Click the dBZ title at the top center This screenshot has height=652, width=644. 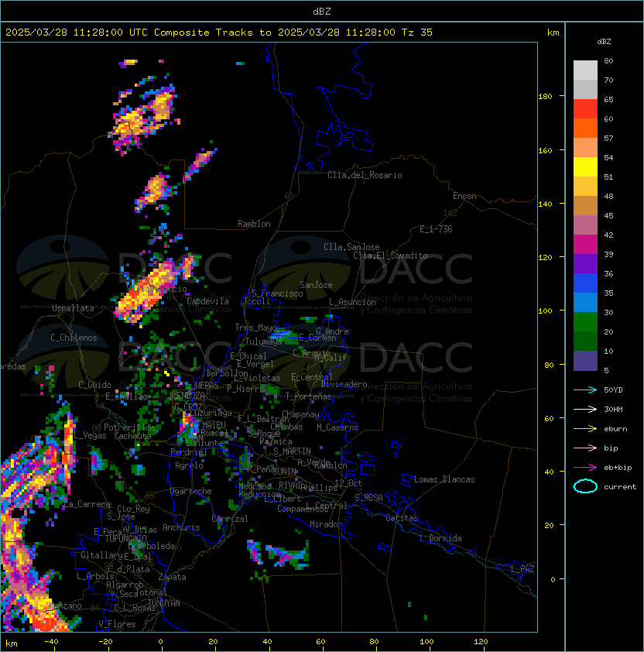(322, 12)
